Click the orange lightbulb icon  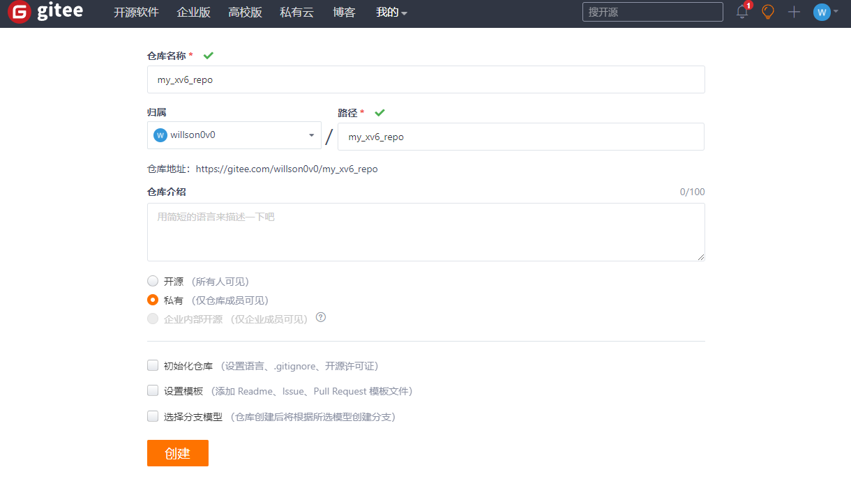[768, 12]
